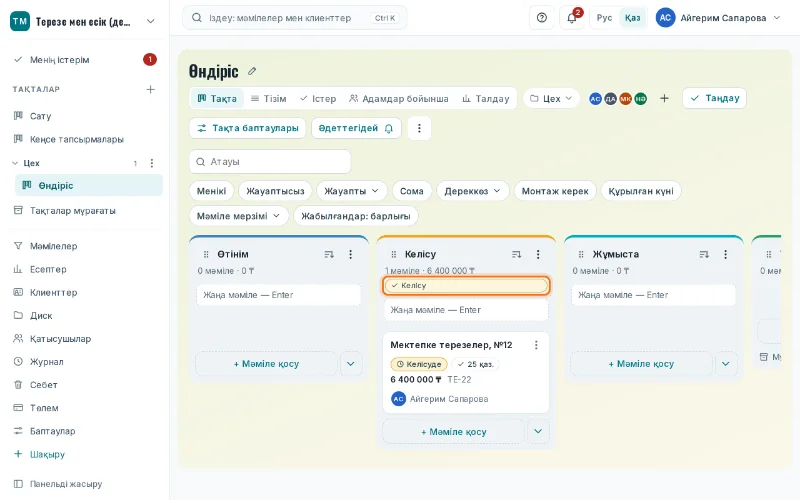Screen dimensions: 800x500
Task: Open chevron beside Мәміле қосу in Жұмыста
Action: pos(726,364)
